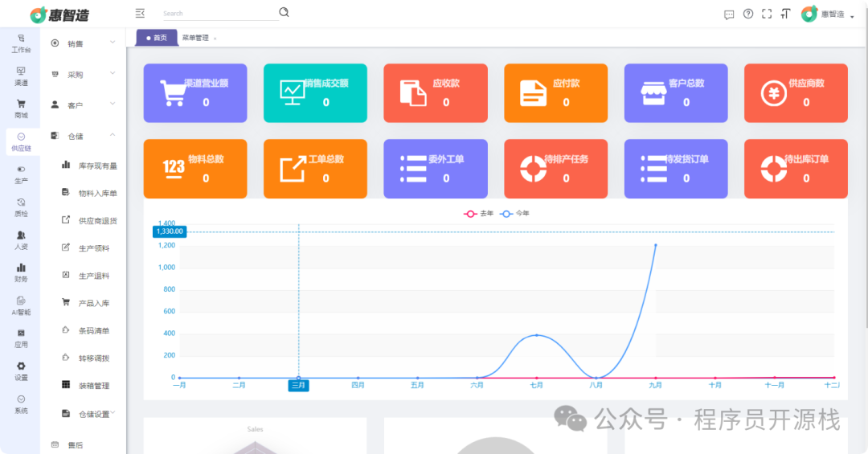Viewport: 868px width, 454px height.
Task: Click the storefront icon on 客户总数 card
Action: coord(653,93)
